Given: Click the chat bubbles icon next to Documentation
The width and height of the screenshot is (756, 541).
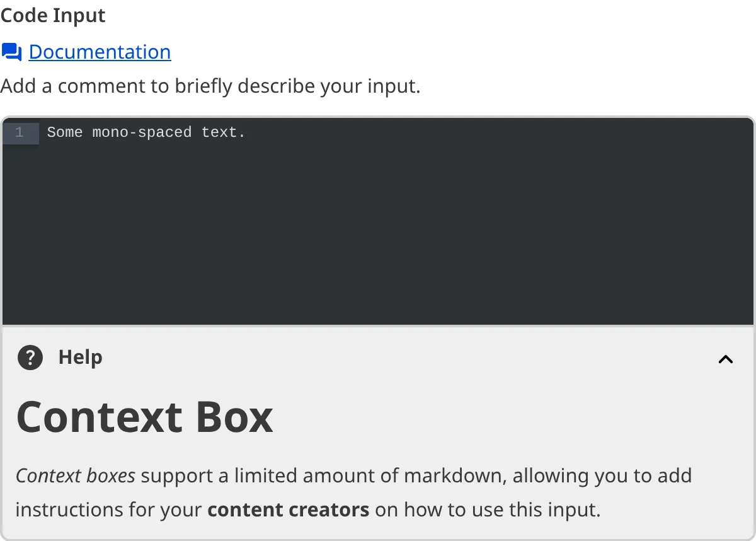Looking at the screenshot, I should [x=11, y=52].
